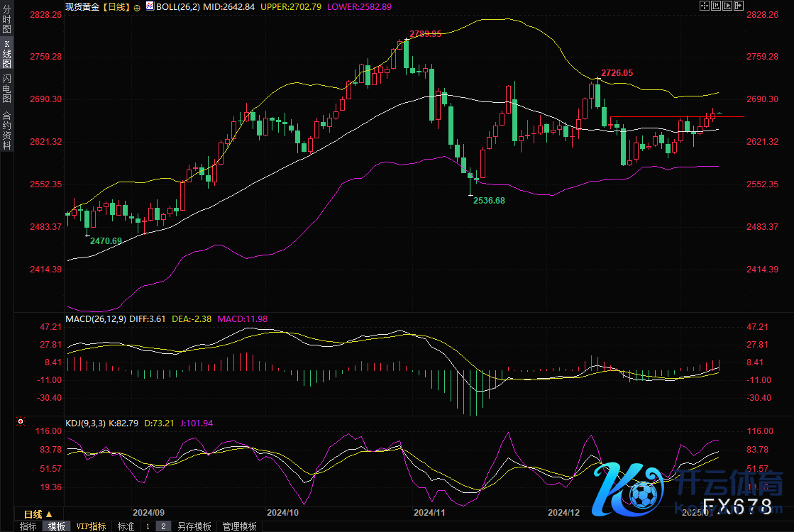The width and height of the screenshot is (794, 532).
Task: Click the red circle marker beside KDJ
Action: (x=21, y=421)
